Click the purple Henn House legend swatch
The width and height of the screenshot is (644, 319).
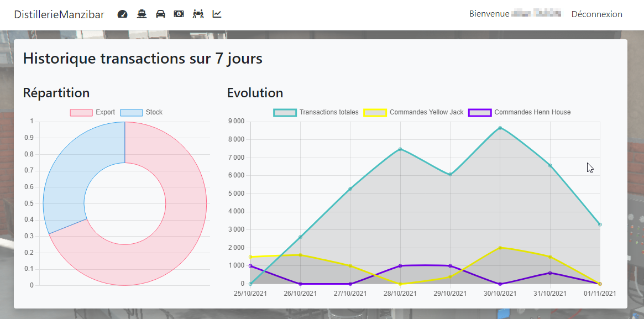480,112
